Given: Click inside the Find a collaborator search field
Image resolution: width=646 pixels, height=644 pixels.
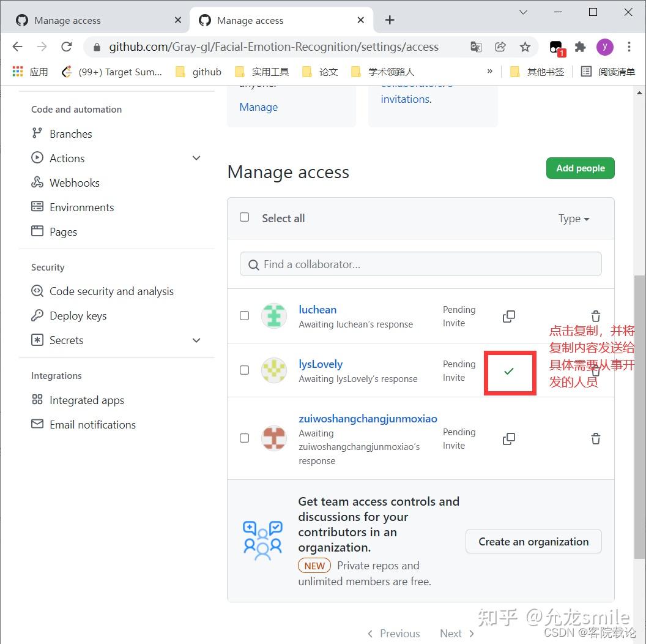Looking at the screenshot, I should (x=420, y=264).
